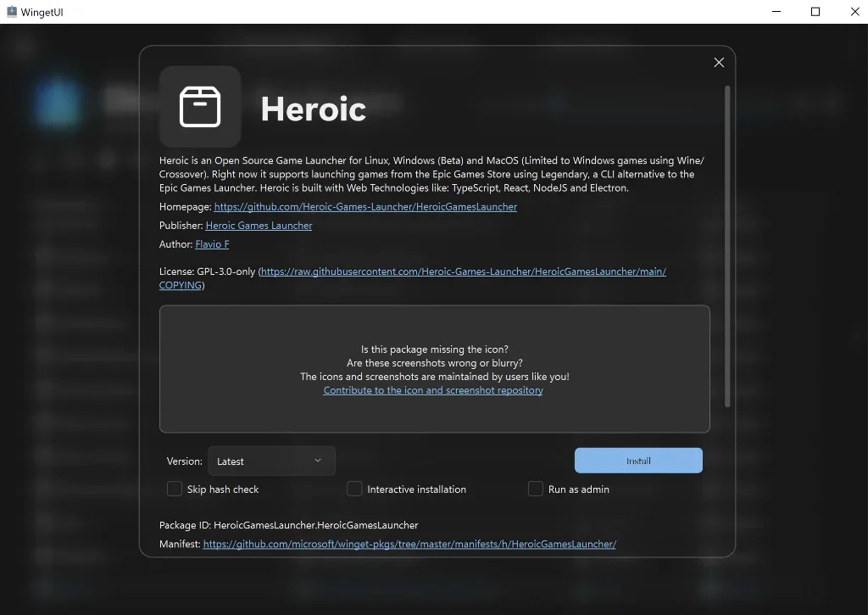
Task: Open the GPL-3.0 license COPYING link
Action: [x=413, y=278]
